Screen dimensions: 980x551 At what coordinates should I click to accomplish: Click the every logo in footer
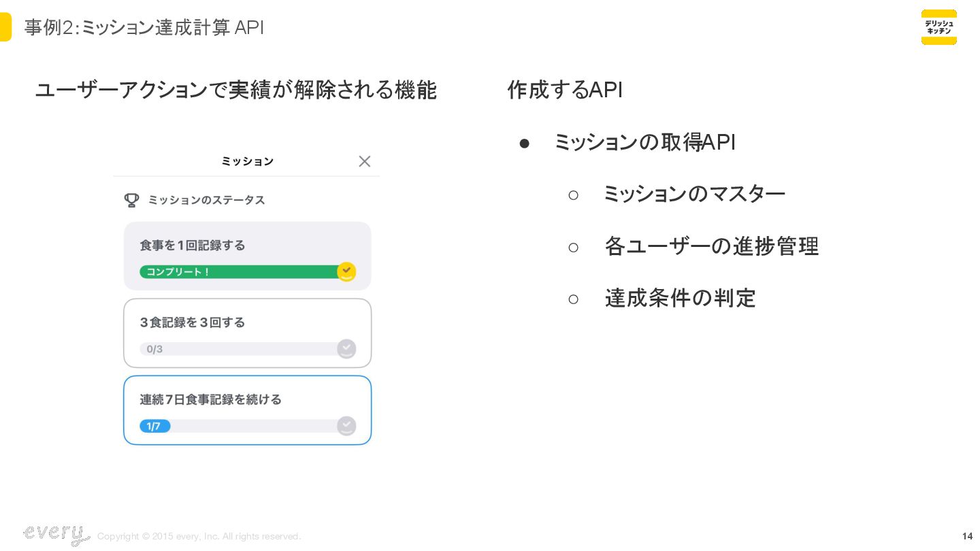tap(56, 534)
